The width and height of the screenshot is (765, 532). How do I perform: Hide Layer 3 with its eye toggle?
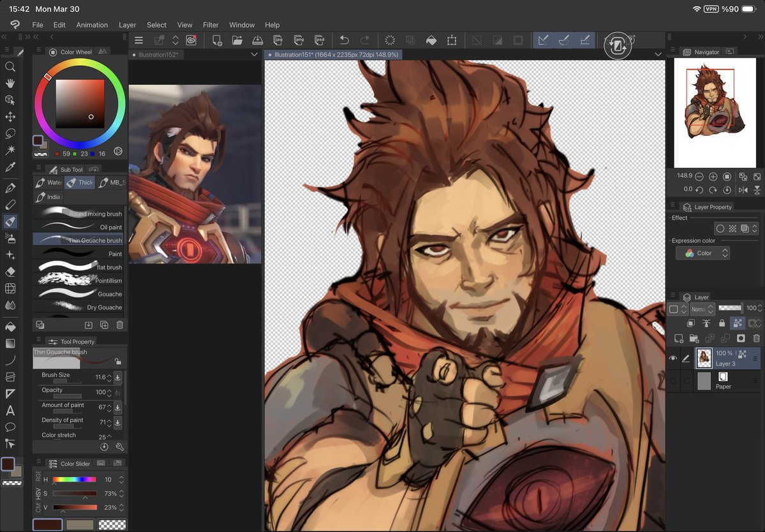point(673,358)
